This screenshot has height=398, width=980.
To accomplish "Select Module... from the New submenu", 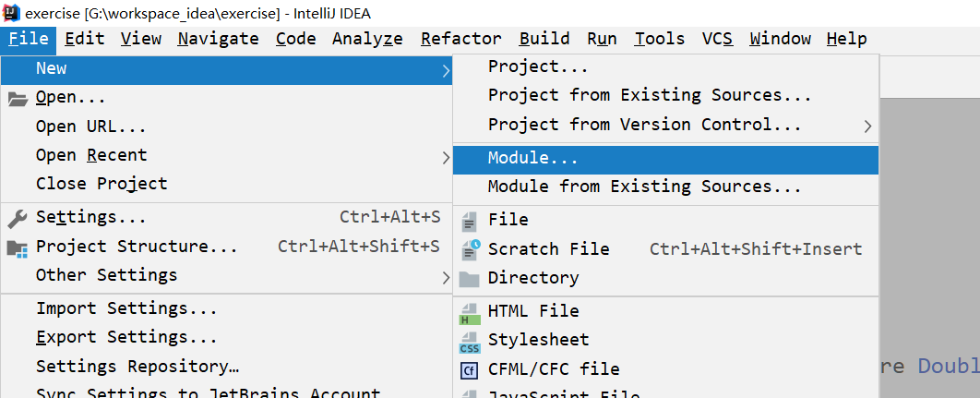I will click(533, 159).
